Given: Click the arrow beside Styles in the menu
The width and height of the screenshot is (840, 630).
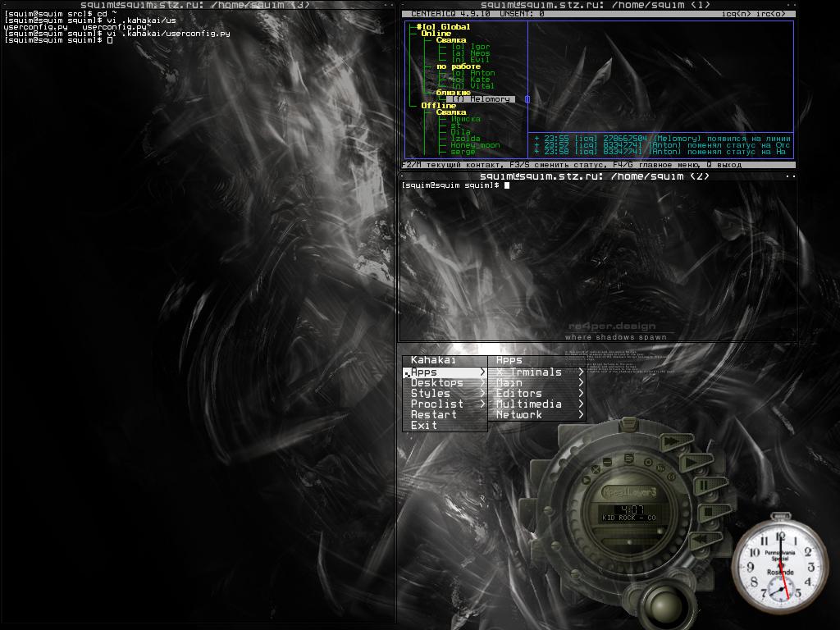Looking at the screenshot, I should (482, 393).
